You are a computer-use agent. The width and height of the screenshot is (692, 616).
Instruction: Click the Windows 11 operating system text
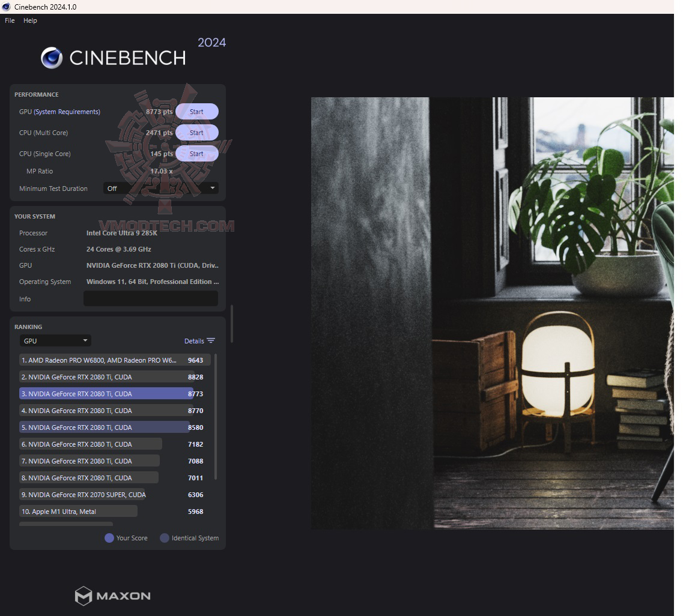pos(152,282)
